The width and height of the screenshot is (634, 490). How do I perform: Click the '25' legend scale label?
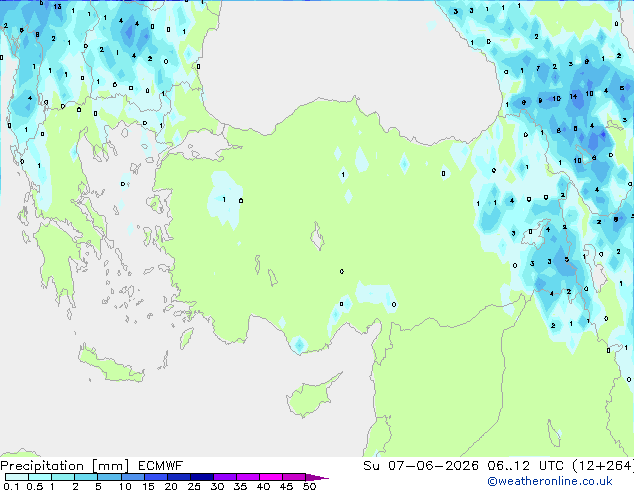(194, 486)
